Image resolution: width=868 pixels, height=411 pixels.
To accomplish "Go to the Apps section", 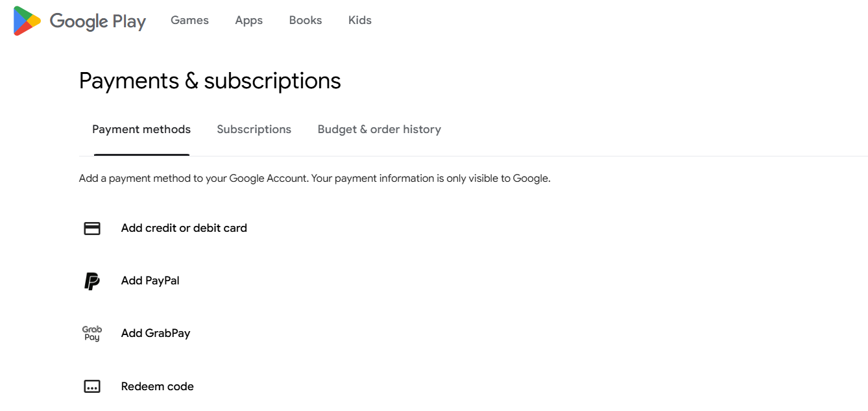I will (249, 20).
